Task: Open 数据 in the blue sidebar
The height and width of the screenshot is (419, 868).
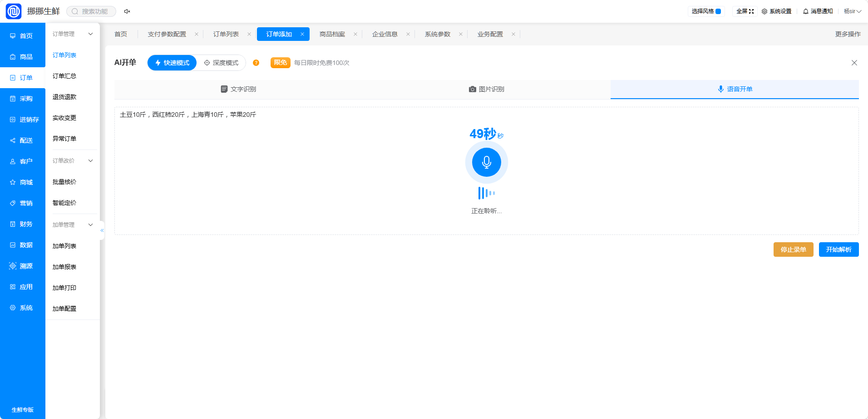Action: (23, 245)
